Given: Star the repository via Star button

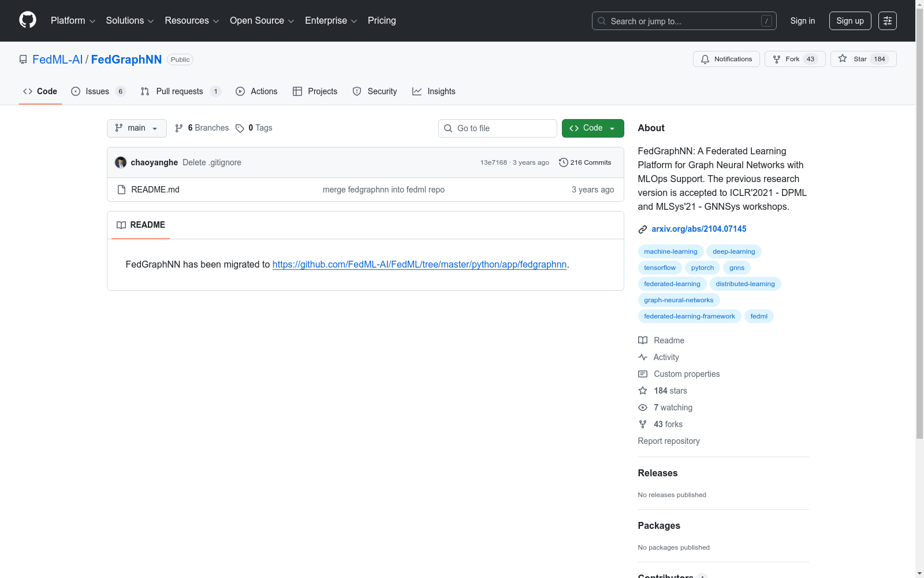Looking at the screenshot, I should coord(863,59).
